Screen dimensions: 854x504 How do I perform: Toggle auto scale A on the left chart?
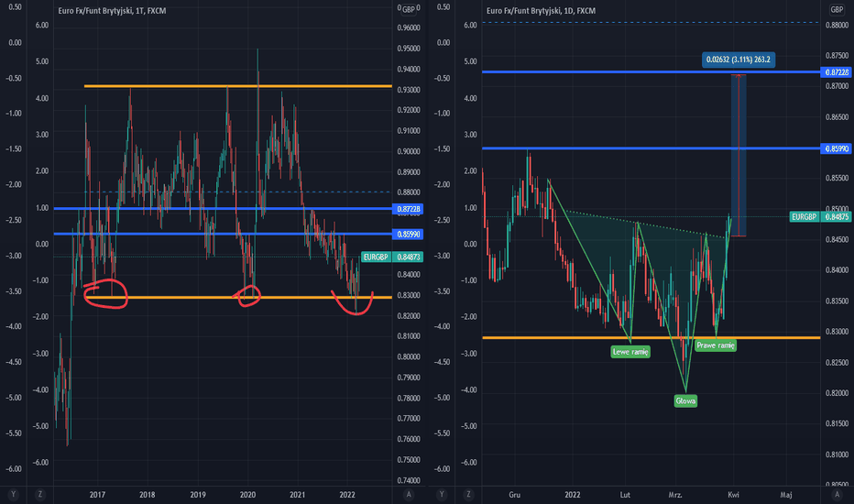coord(409,495)
